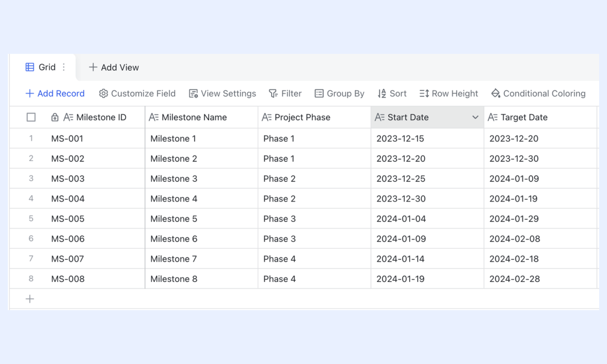
Task: Select the Add View tab
Action: pos(114,67)
